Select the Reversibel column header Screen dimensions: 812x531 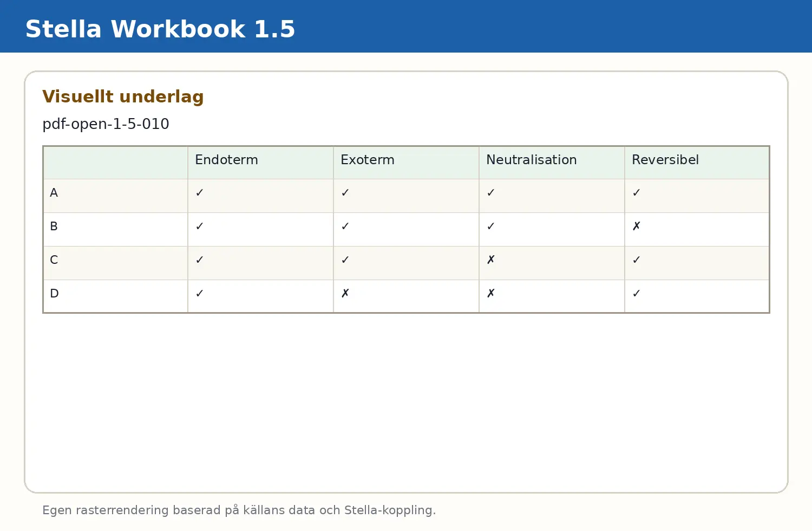pos(665,160)
